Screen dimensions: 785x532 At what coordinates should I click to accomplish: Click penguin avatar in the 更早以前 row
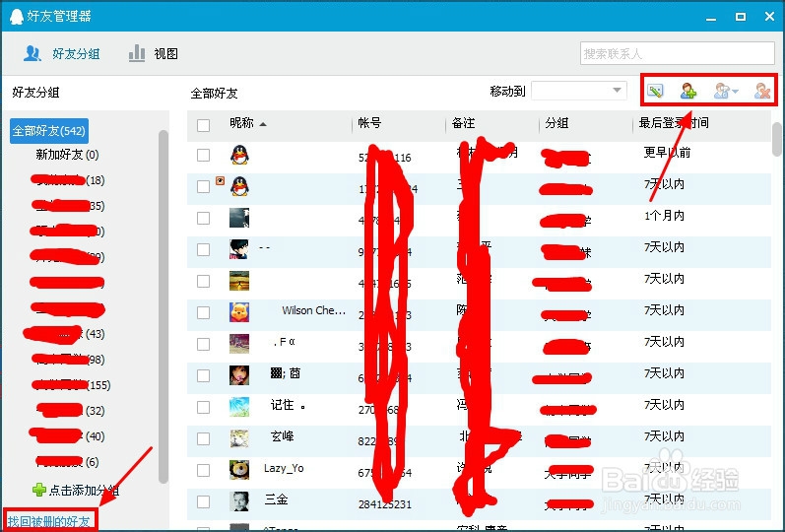click(239, 155)
